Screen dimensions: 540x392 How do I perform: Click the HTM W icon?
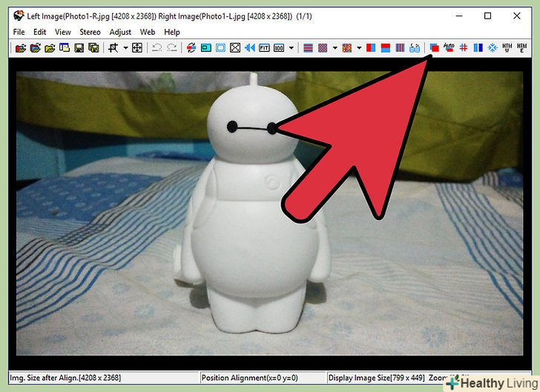coord(507,48)
